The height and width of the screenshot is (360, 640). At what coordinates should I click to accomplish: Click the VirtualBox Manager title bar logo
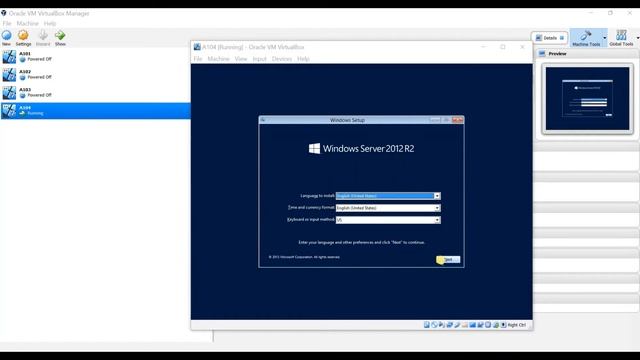pyautogui.click(x=4, y=13)
